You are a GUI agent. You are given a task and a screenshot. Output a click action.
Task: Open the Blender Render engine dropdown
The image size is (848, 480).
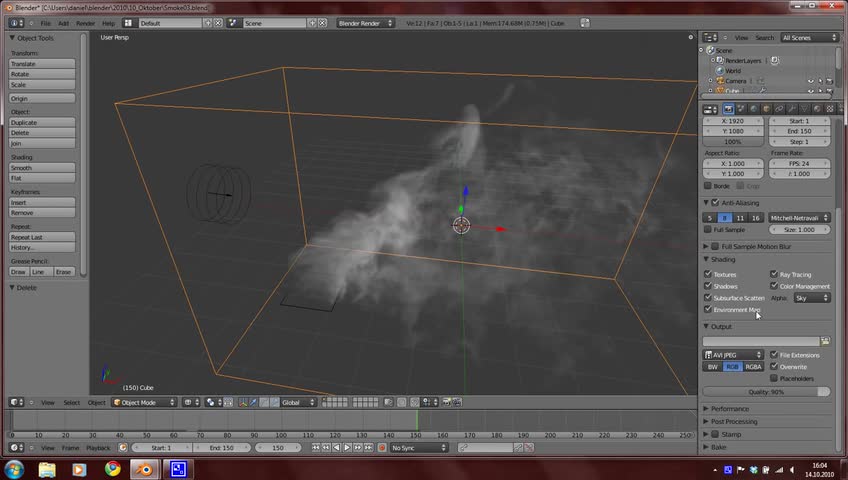pyautogui.click(x=365, y=23)
